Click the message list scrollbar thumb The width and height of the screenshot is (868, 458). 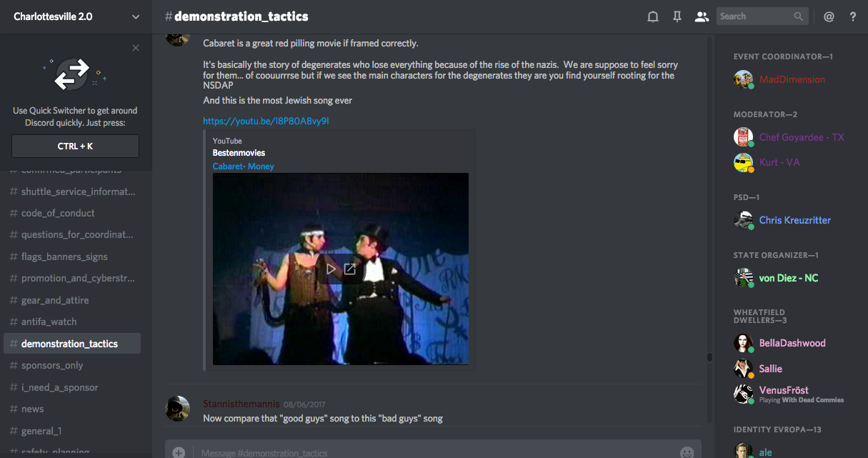[709, 357]
